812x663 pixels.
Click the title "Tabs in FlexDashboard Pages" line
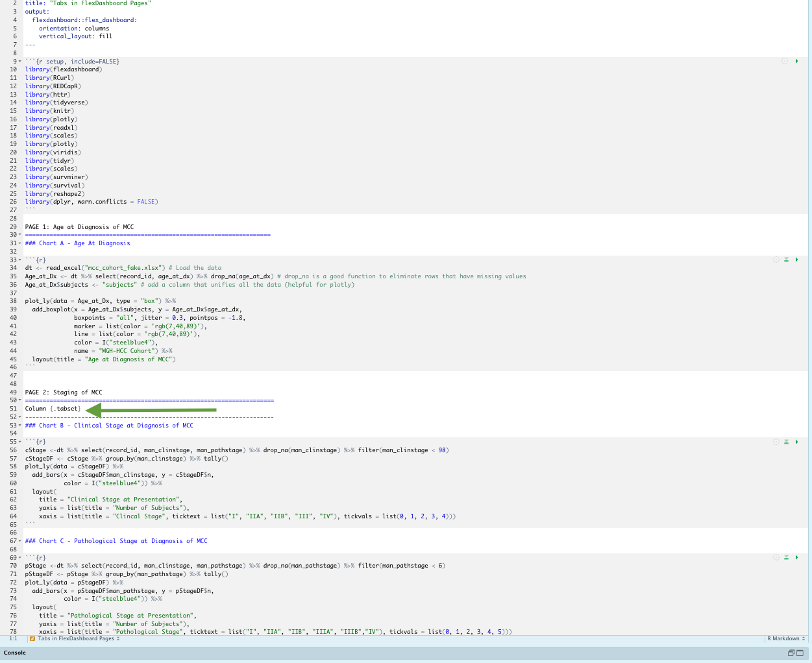click(x=88, y=3)
